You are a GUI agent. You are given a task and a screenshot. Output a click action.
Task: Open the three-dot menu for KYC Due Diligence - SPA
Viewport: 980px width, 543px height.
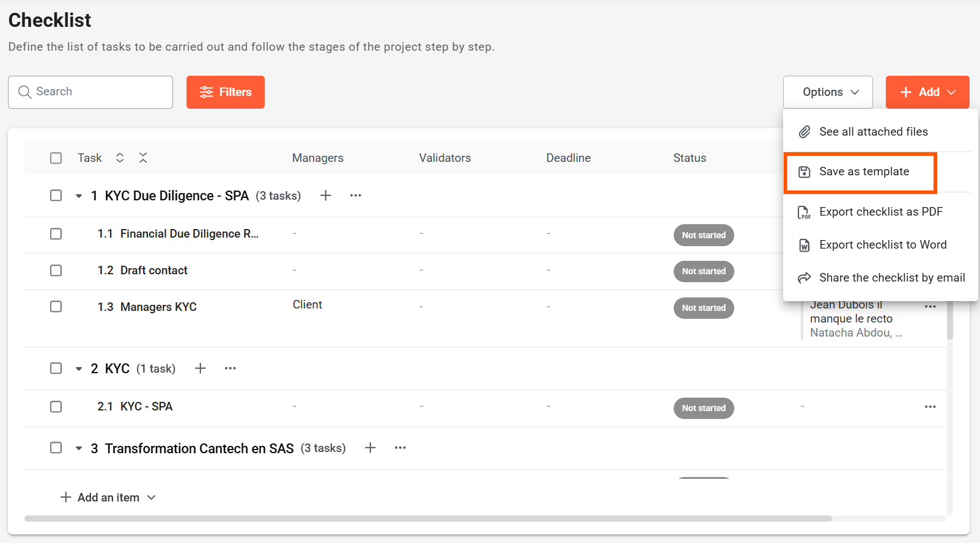(355, 195)
